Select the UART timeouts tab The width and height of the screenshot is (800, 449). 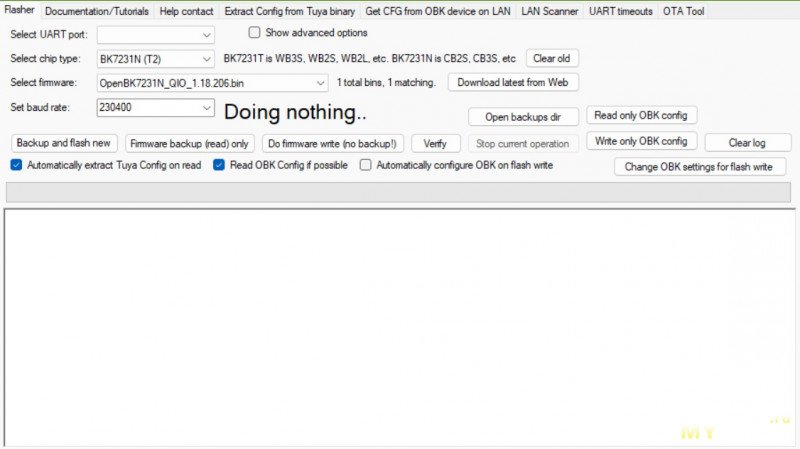pyautogui.click(x=620, y=11)
